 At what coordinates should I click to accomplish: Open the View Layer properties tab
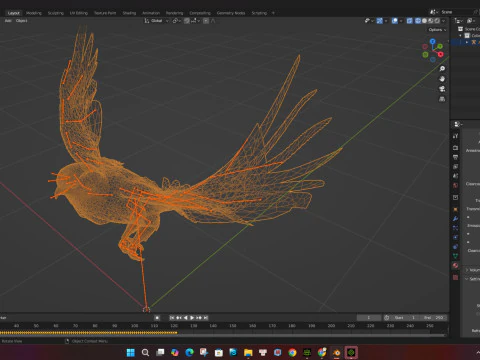[x=456, y=166]
